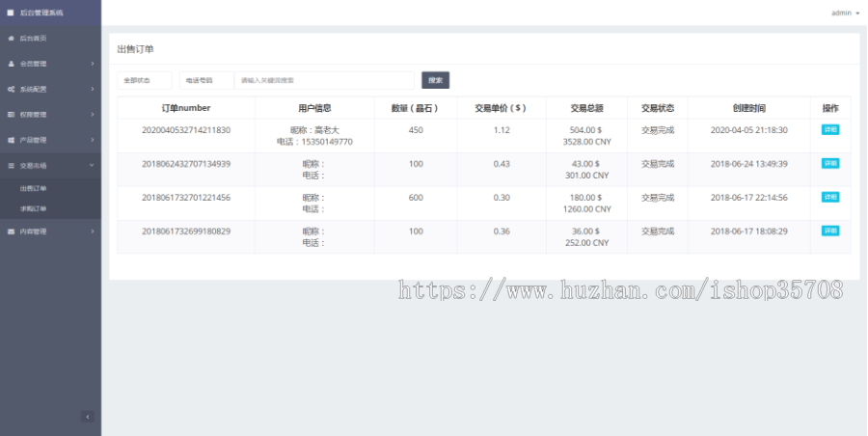This screenshot has height=436, width=868.
Task: Click the total 504.00 $
Action: click(x=585, y=130)
